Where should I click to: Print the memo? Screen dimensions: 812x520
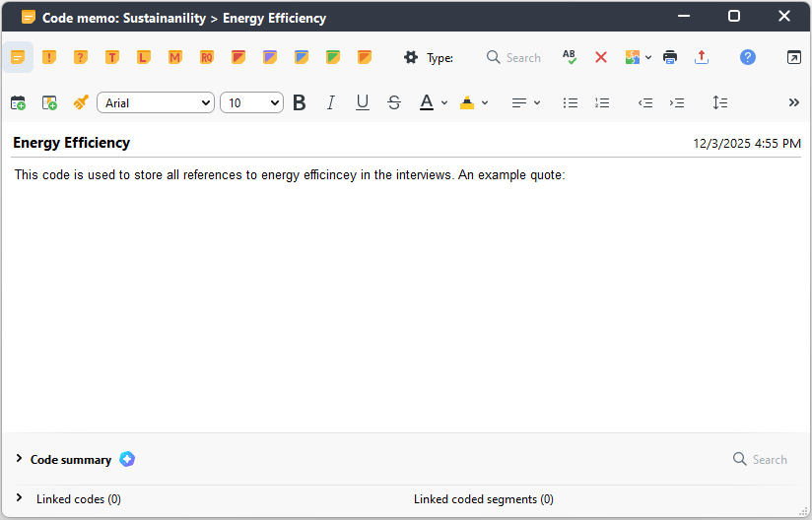coord(670,57)
